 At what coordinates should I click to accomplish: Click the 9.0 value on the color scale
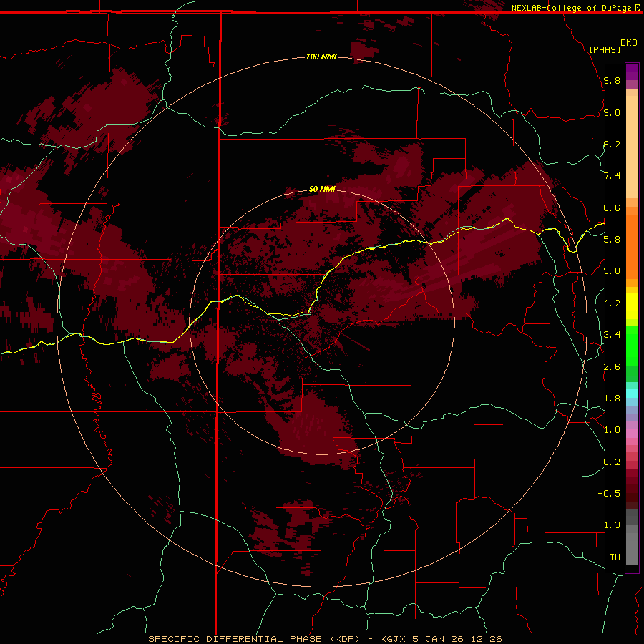tap(612, 112)
